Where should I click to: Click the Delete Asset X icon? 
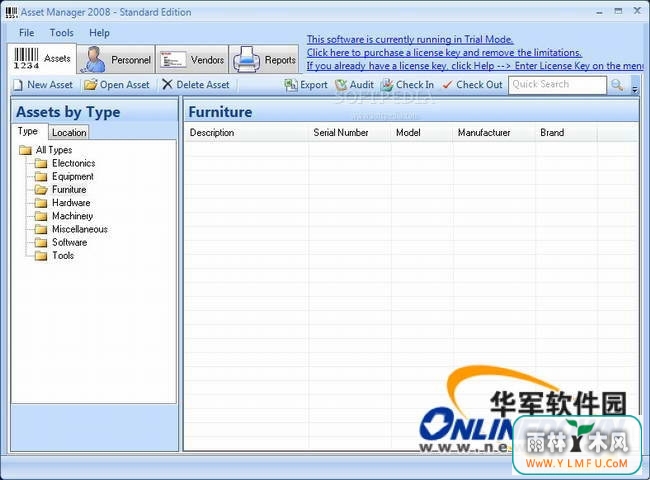pos(167,85)
